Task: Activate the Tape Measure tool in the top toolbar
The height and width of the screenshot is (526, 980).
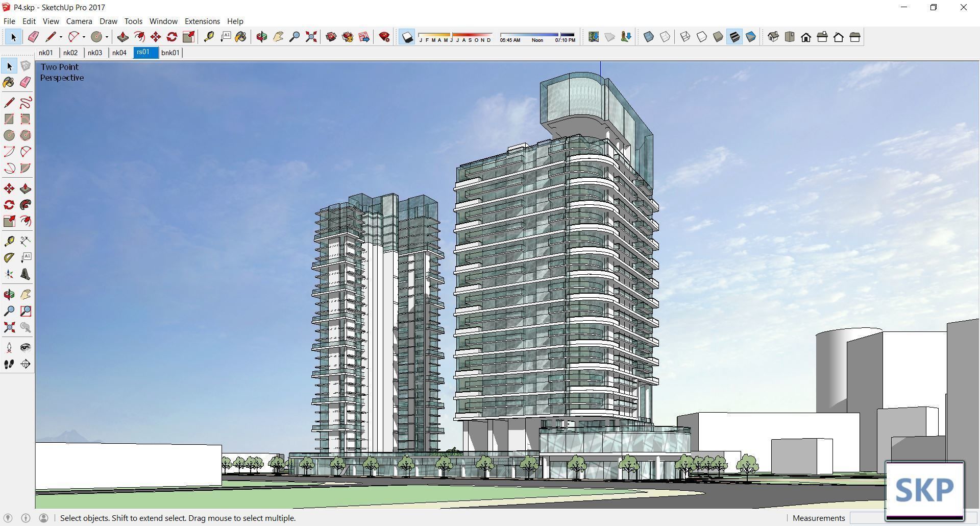Action: point(209,37)
